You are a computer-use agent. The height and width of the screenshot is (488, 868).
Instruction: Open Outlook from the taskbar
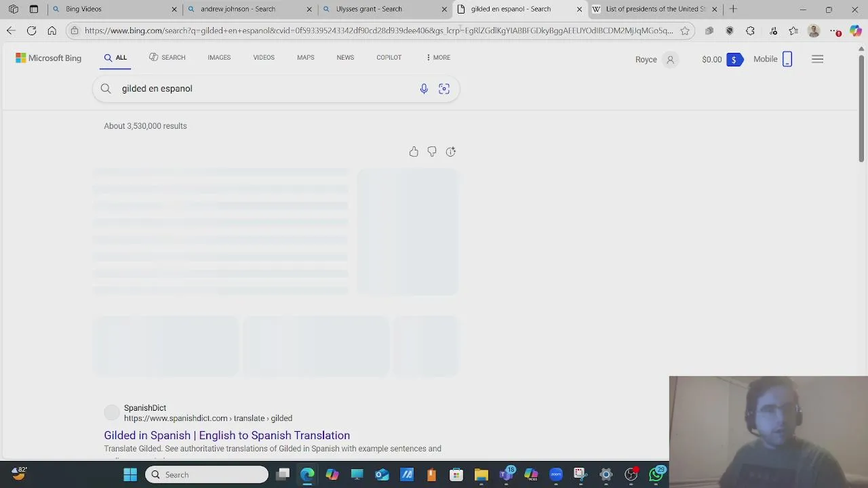[x=382, y=474]
